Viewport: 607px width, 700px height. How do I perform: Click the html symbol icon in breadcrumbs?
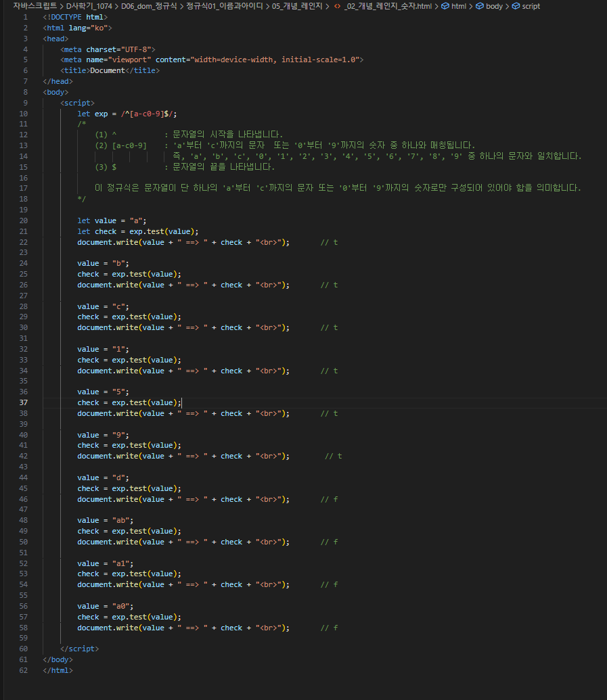point(445,6)
